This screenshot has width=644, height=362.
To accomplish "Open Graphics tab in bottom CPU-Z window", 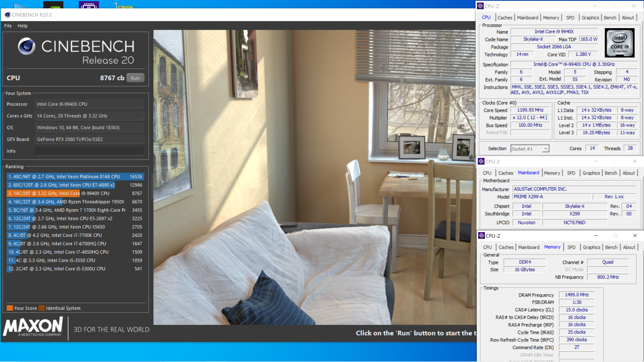I will pos(591,247).
